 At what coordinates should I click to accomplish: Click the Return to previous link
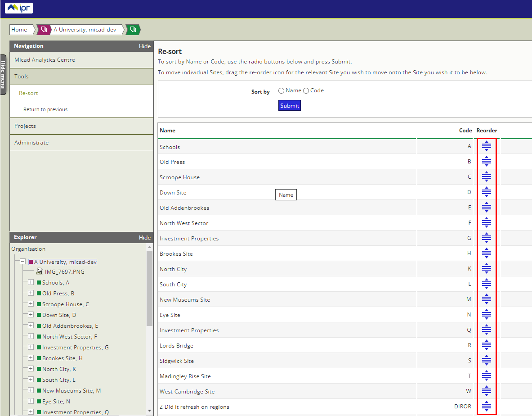pos(45,109)
